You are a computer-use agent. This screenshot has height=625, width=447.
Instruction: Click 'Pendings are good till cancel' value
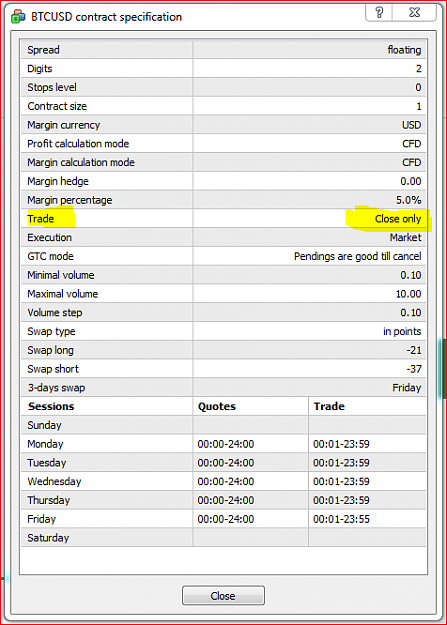[x=357, y=256]
